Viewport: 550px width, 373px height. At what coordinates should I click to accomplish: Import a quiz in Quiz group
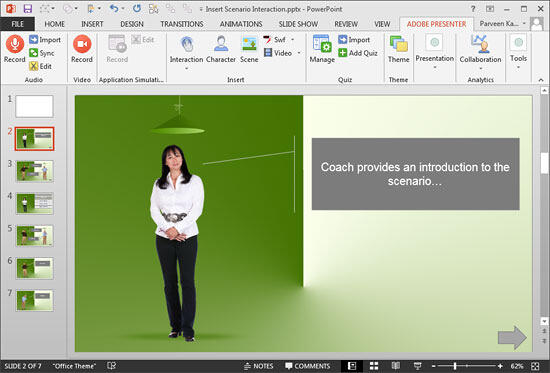tap(354, 40)
